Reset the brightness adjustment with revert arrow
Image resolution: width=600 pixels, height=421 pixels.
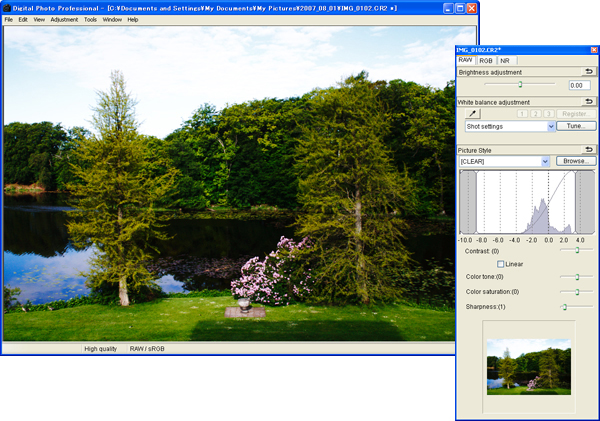pos(589,73)
